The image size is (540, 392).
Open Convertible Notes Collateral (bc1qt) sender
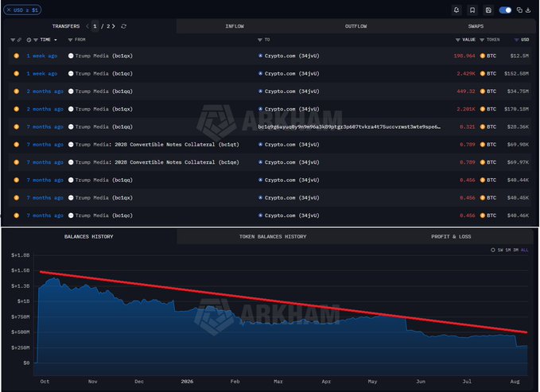pyautogui.click(x=157, y=145)
